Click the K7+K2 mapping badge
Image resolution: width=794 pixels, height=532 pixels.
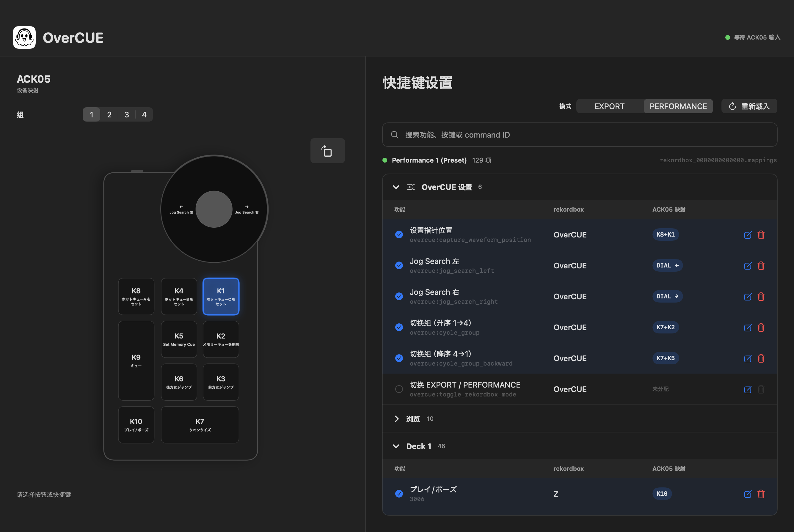pyautogui.click(x=665, y=327)
